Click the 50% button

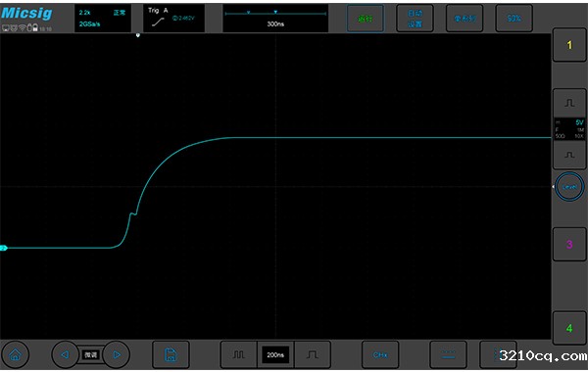pyautogui.click(x=514, y=19)
